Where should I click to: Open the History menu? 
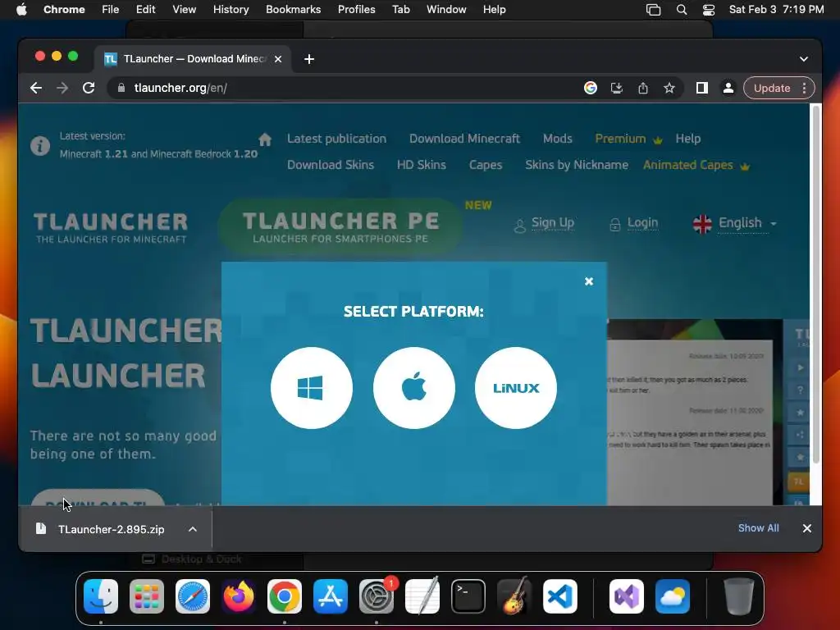pos(231,10)
